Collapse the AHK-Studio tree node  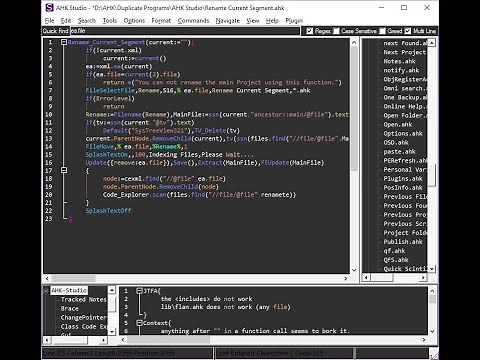pyautogui.click(x=46, y=290)
